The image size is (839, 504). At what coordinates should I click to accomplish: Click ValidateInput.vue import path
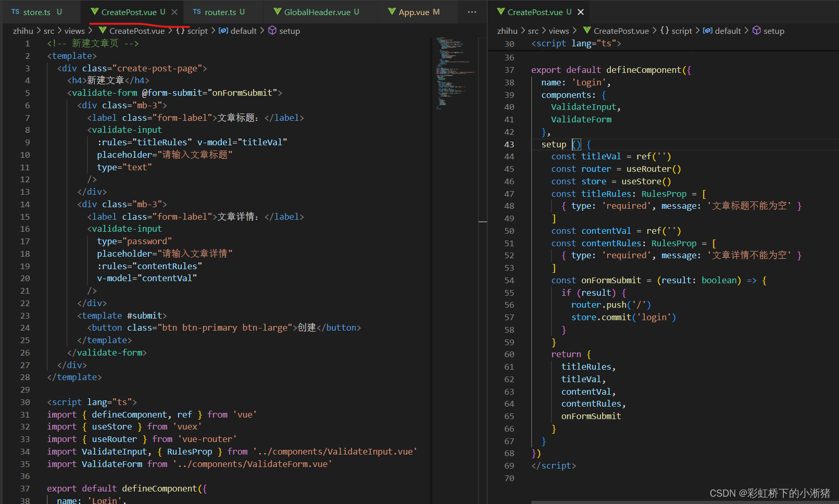point(335,451)
